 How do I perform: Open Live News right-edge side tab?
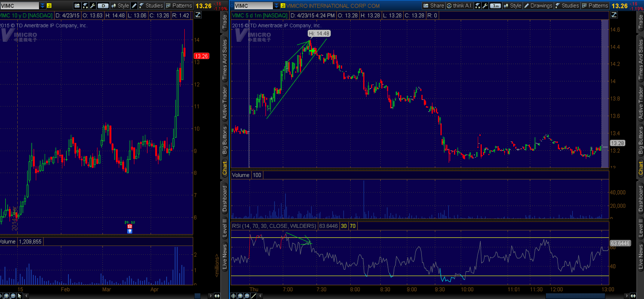[x=640, y=256]
